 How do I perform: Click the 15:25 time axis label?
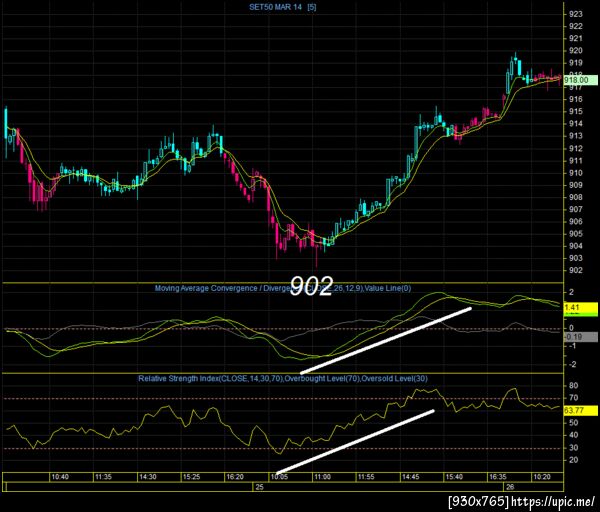[x=191, y=477]
